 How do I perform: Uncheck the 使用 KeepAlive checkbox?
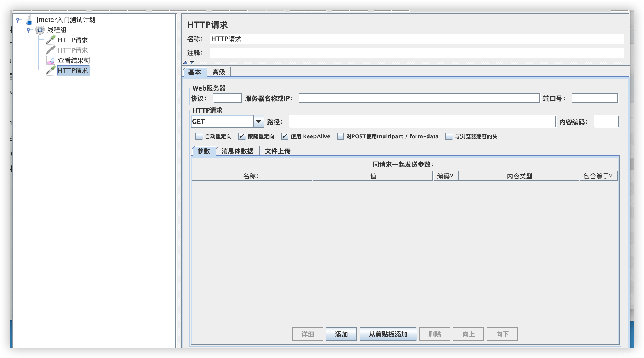[x=285, y=136]
